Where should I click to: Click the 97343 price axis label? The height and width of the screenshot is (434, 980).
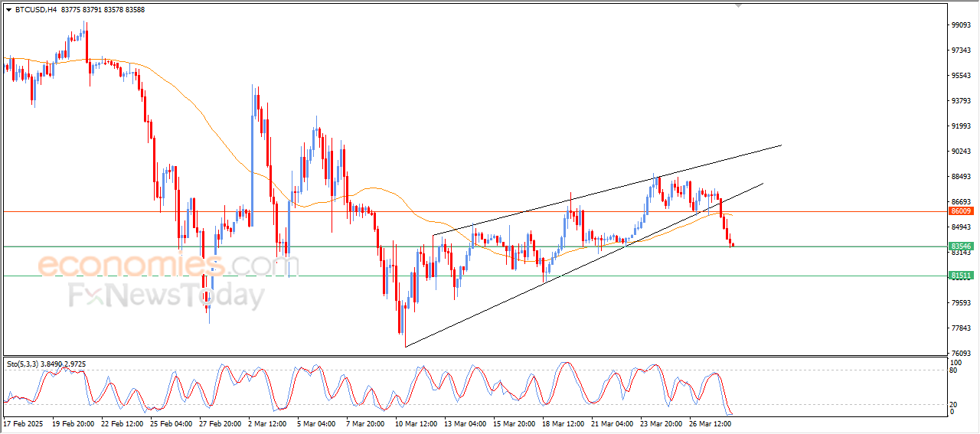961,51
